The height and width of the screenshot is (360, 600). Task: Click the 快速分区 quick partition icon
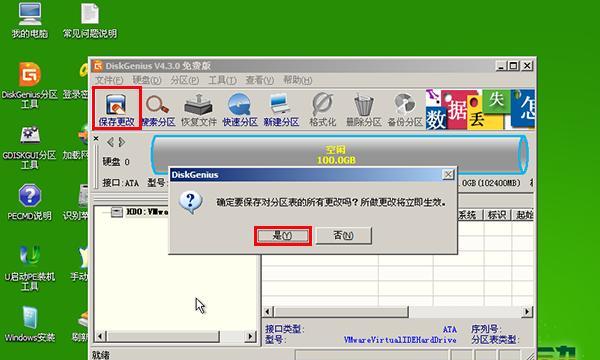point(240,110)
